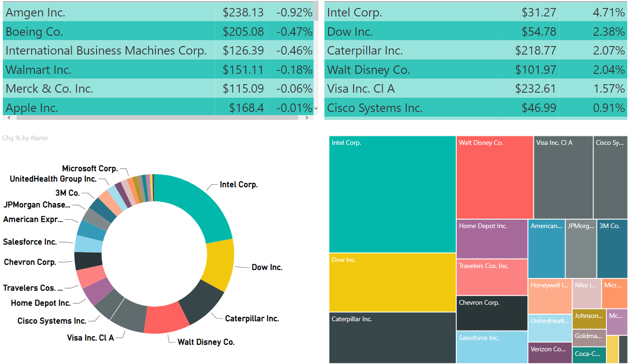Select the 'Chg % by Name' chart title
The height and width of the screenshot is (364, 630).
(x=25, y=138)
